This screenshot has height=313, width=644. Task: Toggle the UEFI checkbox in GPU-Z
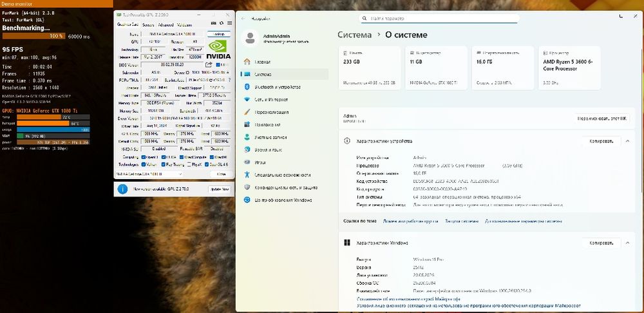(217, 64)
